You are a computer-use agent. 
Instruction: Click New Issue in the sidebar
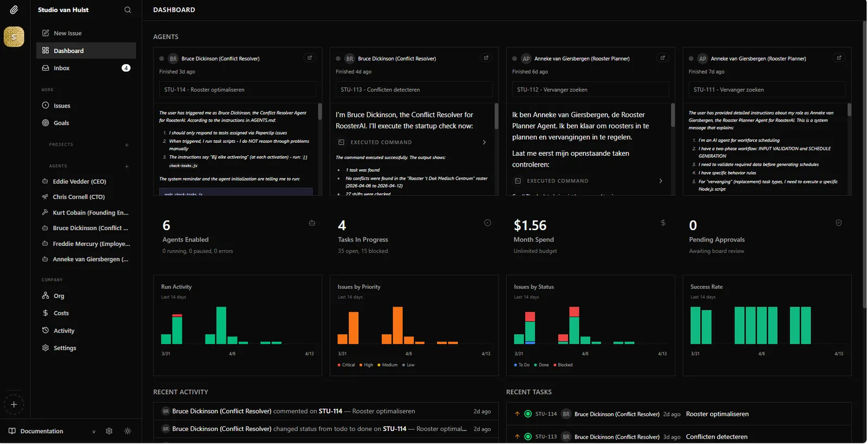[86, 33]
